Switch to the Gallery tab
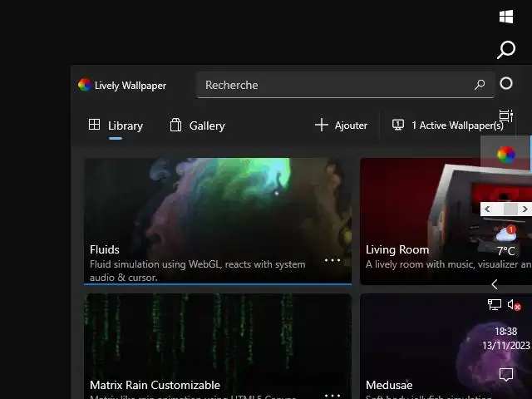The image size is (532, 399). click(198, 126)
